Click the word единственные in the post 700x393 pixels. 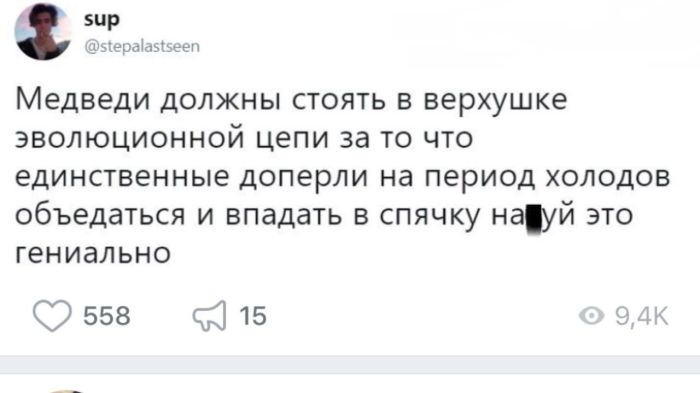(122, 177)
